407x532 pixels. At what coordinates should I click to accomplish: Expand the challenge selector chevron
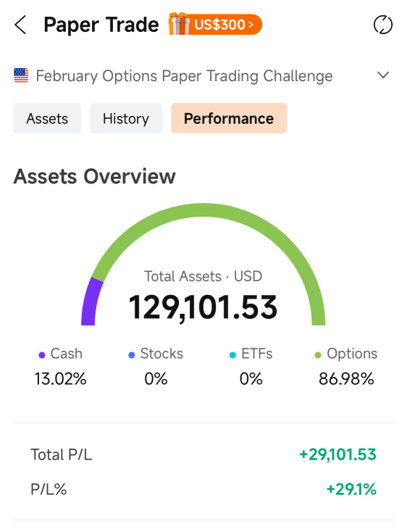tap(383, 75)
